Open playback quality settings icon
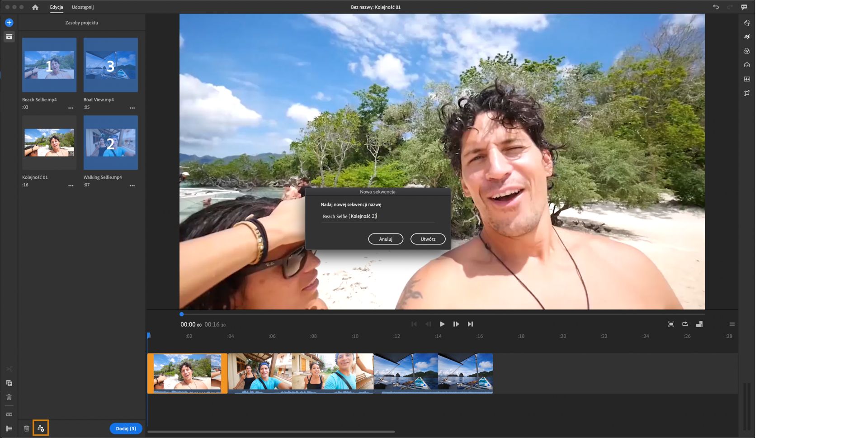868x438 pixels. (699, 324)
